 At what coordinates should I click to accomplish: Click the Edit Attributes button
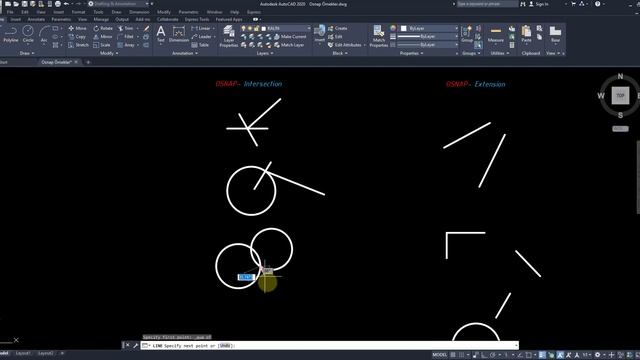point(345,45)
